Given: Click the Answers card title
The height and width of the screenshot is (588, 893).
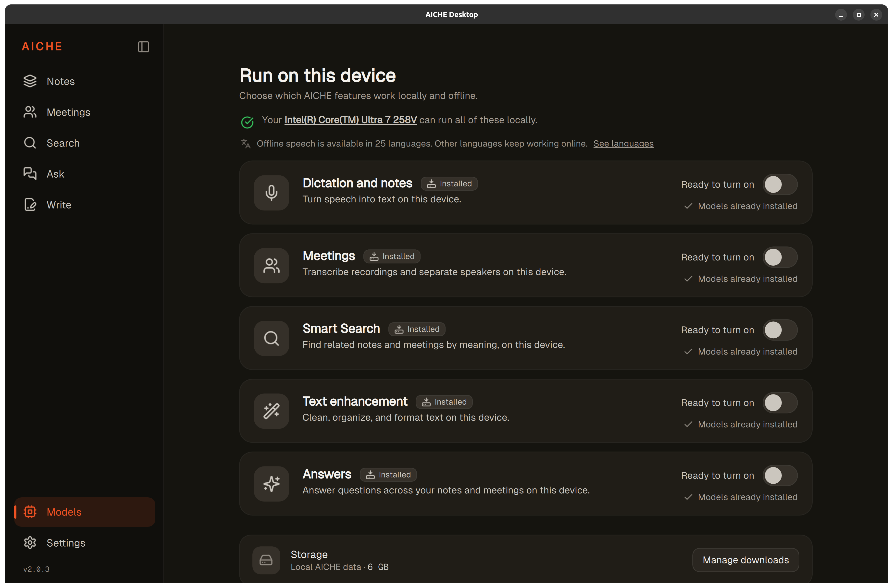Looking at the screenshot, I should (x=327, y=474).
